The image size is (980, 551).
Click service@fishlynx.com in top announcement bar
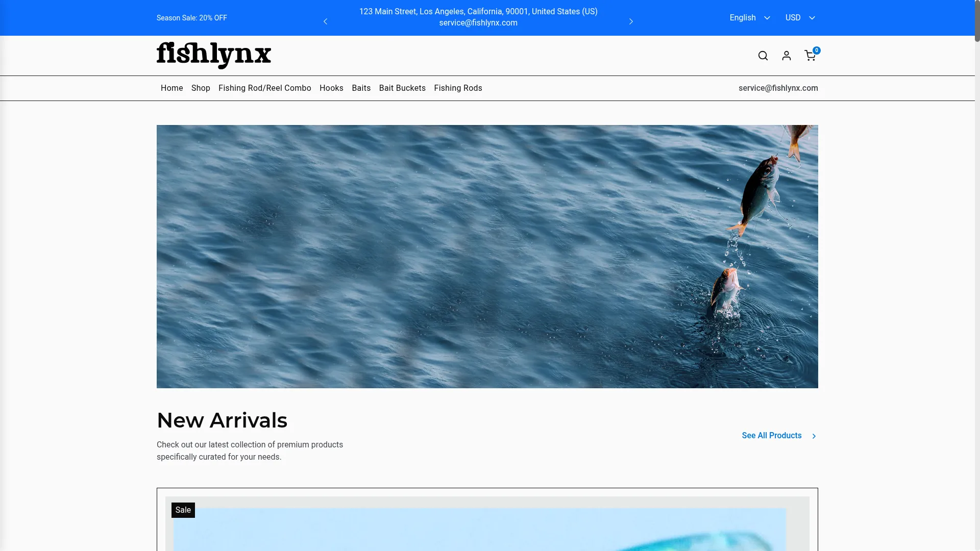point(478,23)
